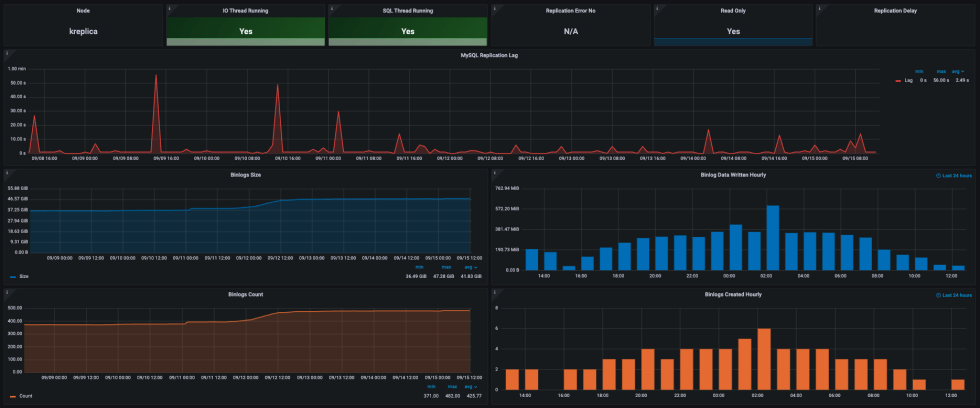Open the MySQL Replication Lag panel title menu
The height and width of the screenshot is (408, 980).
click(x=488, y=55)
